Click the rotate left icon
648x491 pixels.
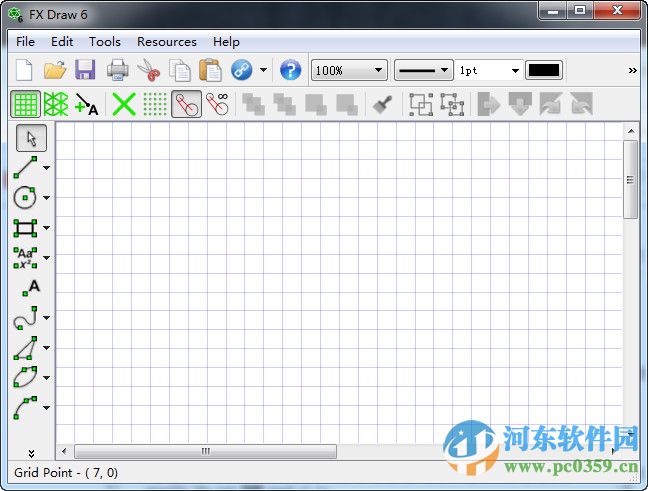[x=551, y=104]
